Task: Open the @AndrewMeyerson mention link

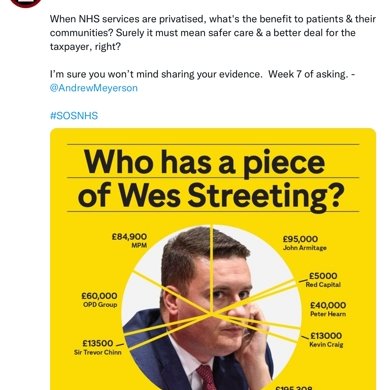Action: pyautogui.click(x=94, y=88)
